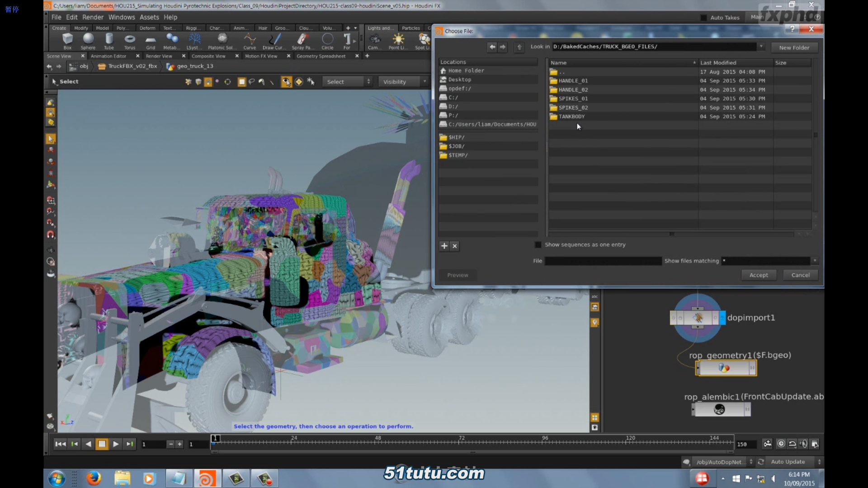Image resolution: width=868 pixels, height=488 pixels.
Task: Switch to the Render View tab
Action: click(159, 56)
